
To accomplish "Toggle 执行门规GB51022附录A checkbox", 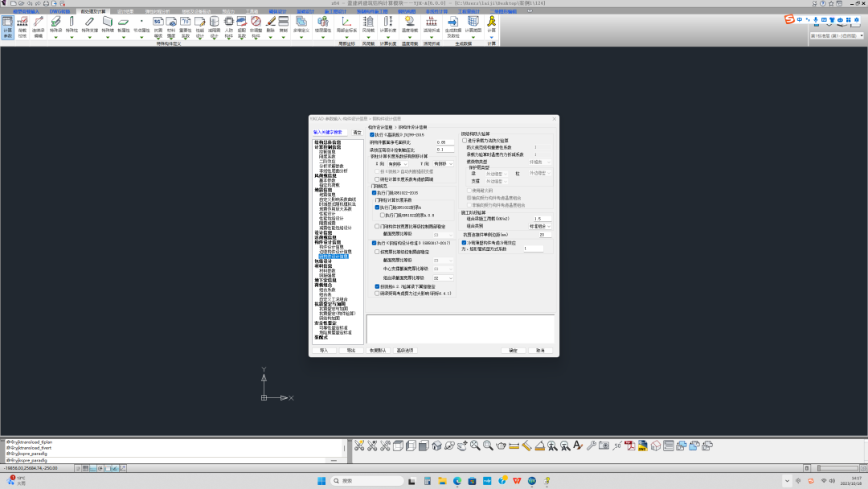I will [378, 208].
